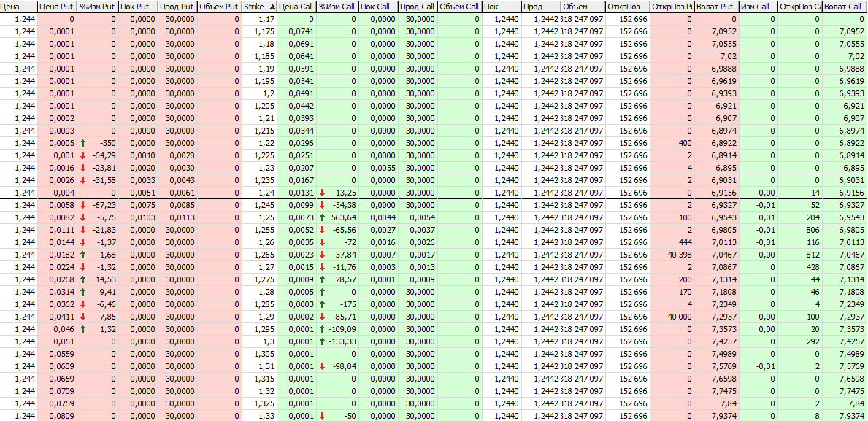
Task: Click the %Изм Call column header
Action: click(338, 7)
